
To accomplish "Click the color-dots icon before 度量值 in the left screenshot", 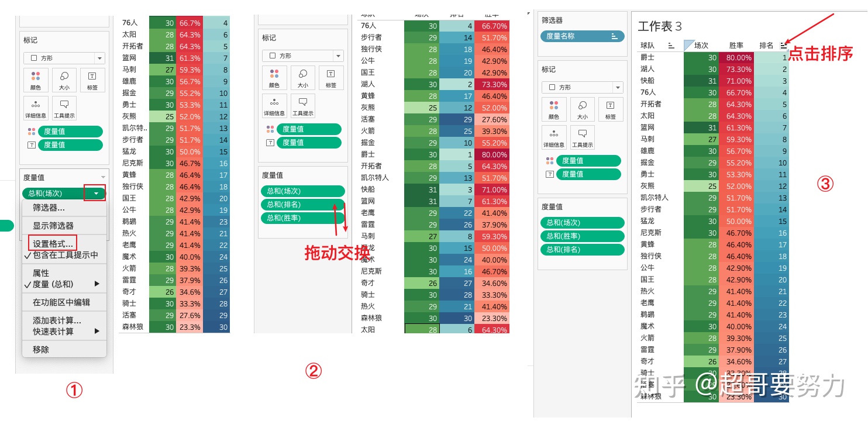I will click(32, 132).
